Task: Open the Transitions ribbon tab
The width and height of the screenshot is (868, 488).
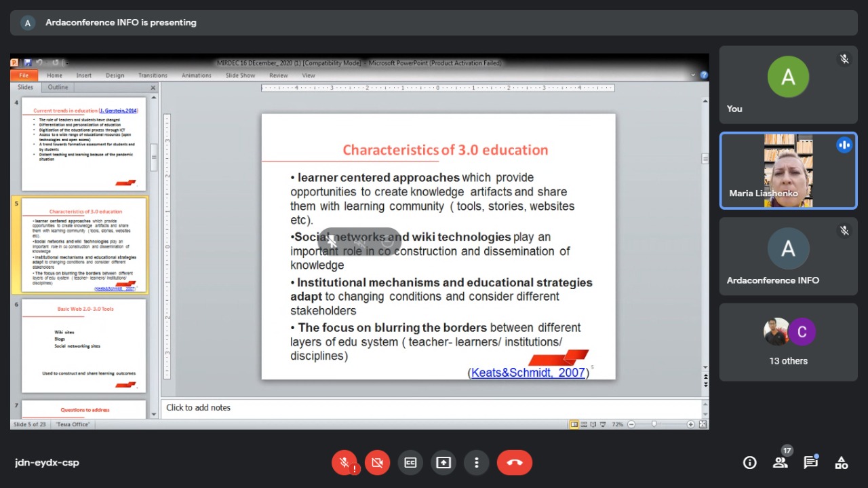Action: click(x=153, y=75)
